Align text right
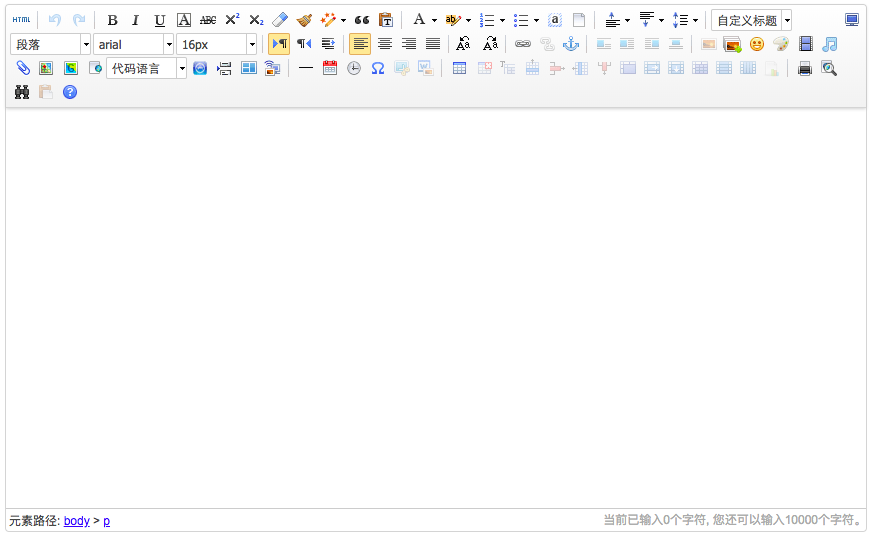873x537 pixels. pos(409,44)
